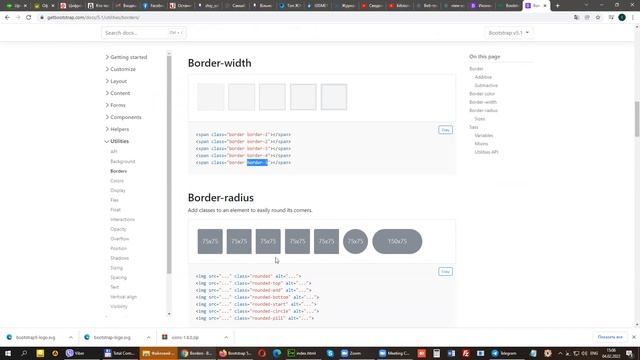
Task: Open the Shadows utilities page
Action: (x=120, y=258)
